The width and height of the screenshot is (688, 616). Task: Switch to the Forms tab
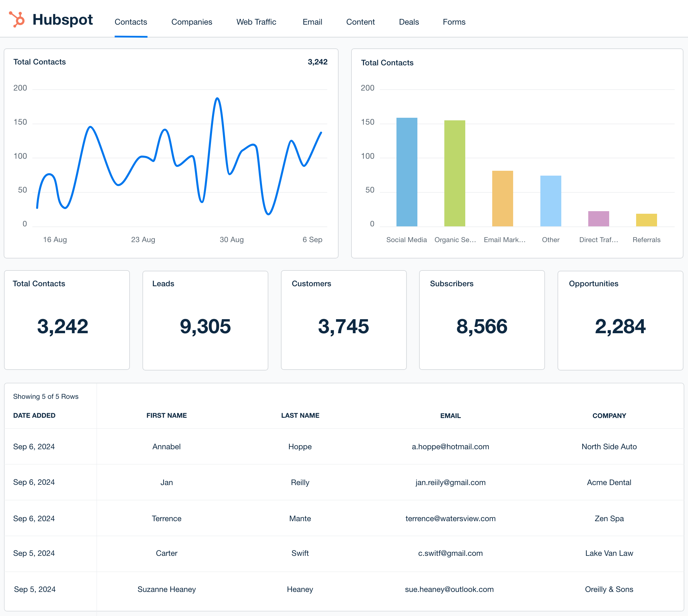click(x=454, y=22)
